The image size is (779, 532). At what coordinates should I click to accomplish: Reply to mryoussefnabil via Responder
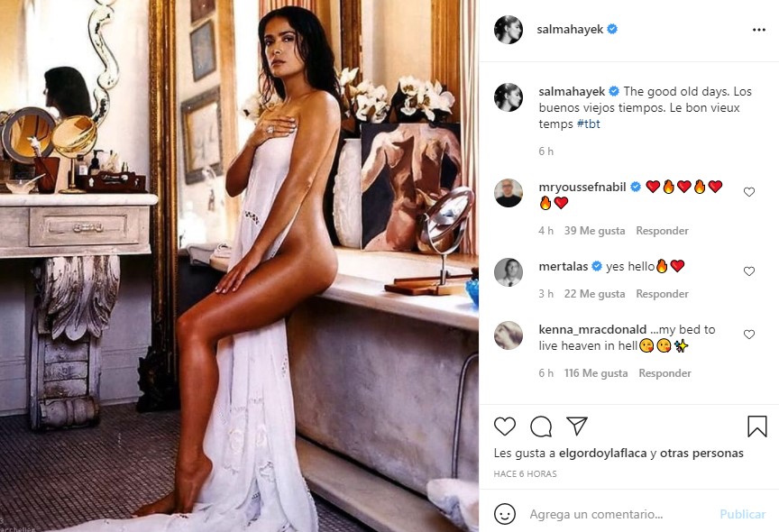pyautogui.click(x=663, y=231)
